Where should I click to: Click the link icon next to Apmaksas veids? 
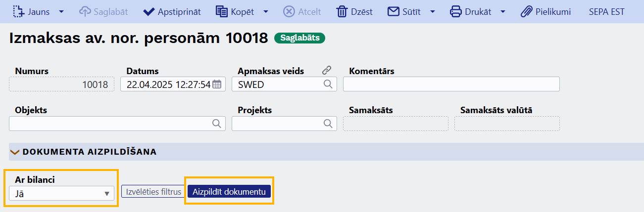(326, 70)
